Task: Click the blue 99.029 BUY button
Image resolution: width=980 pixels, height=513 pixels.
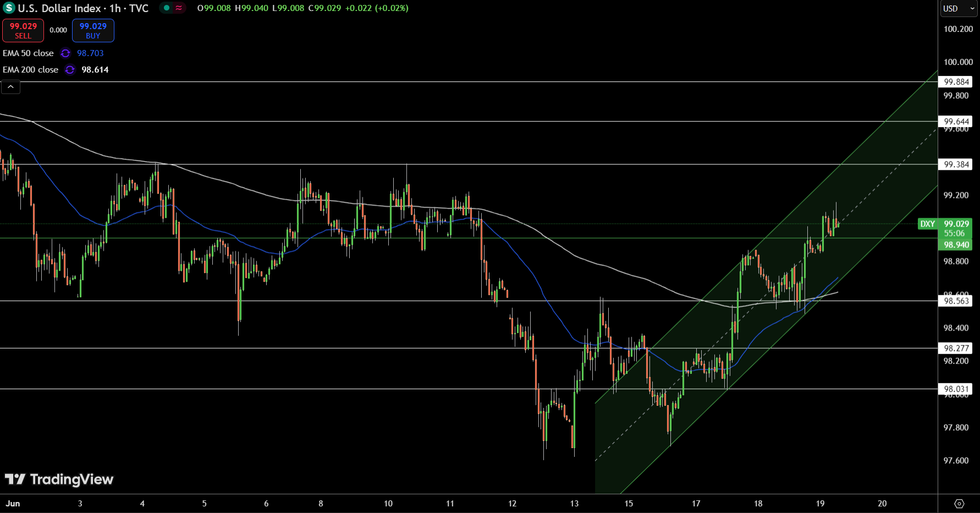Action: 93,31
